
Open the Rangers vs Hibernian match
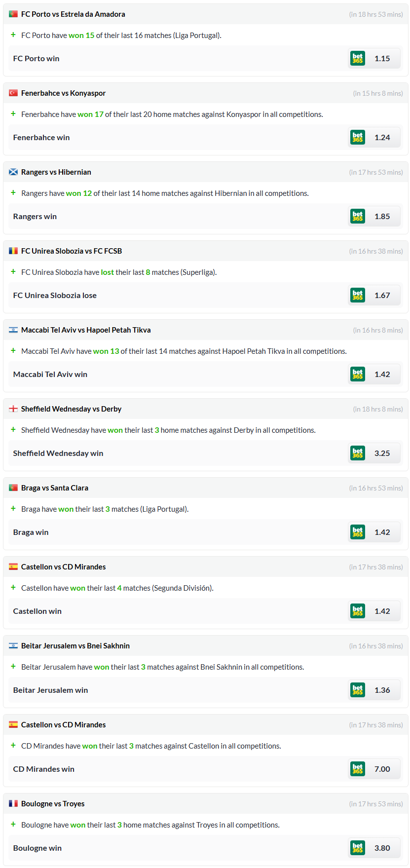coord(56,172)
